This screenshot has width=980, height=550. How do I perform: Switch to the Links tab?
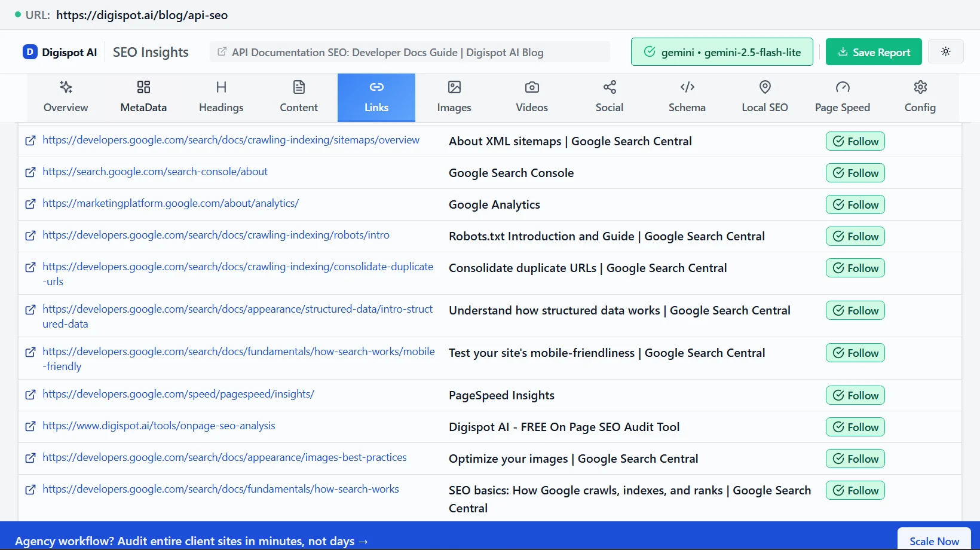coord(376,97)
